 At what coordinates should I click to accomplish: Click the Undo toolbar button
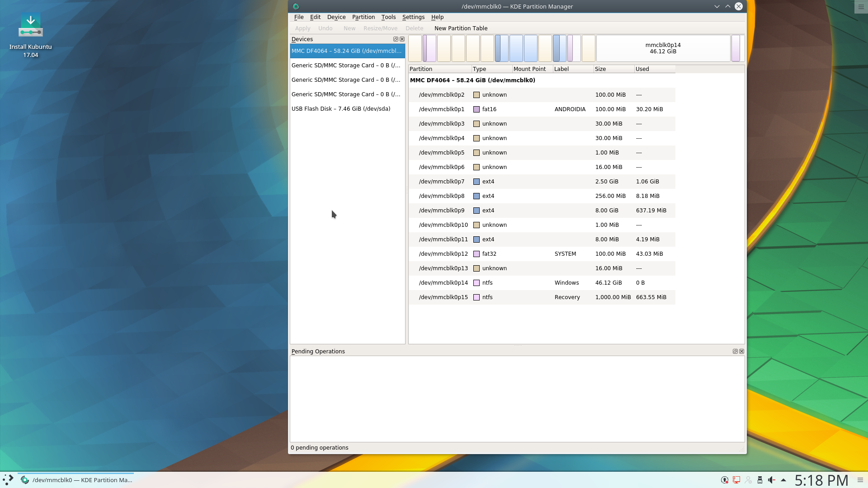(325, 28)
